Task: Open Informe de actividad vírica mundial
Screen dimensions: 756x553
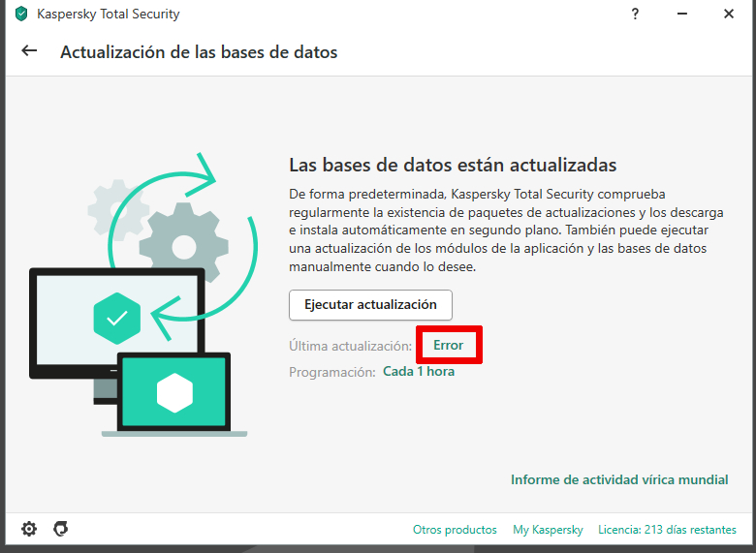Action: (619, 479)
